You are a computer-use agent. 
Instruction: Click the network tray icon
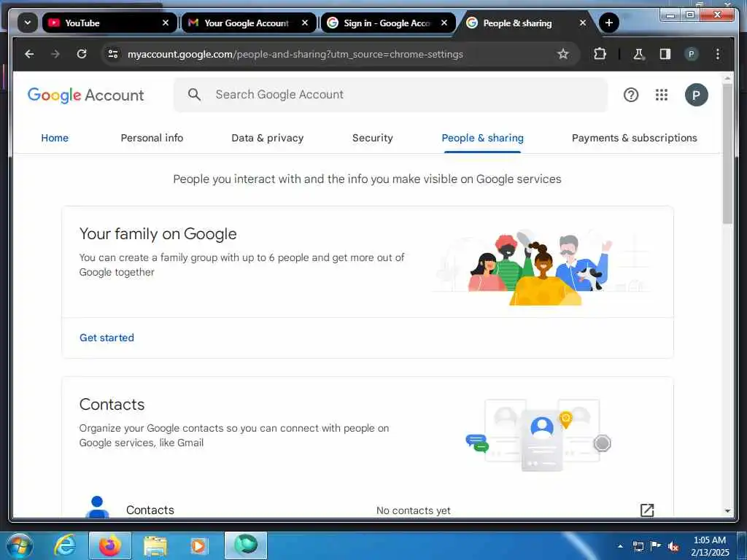click(638, 546)
